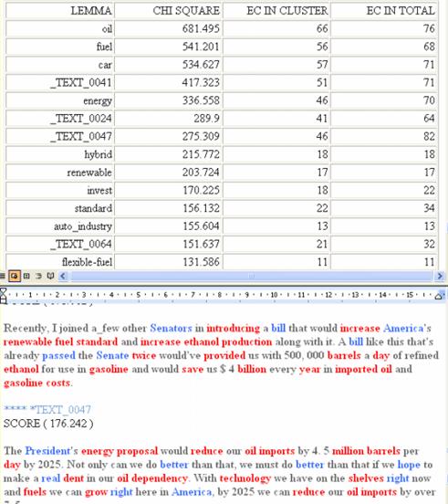Viewport: 448px width, 504px height.
Task: Click chi square value 155.604
Action: (201, 226)
